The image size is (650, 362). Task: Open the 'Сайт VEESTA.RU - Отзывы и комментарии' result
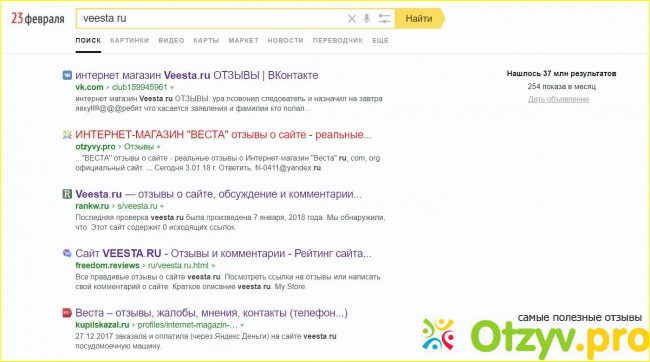coord(223,253)
